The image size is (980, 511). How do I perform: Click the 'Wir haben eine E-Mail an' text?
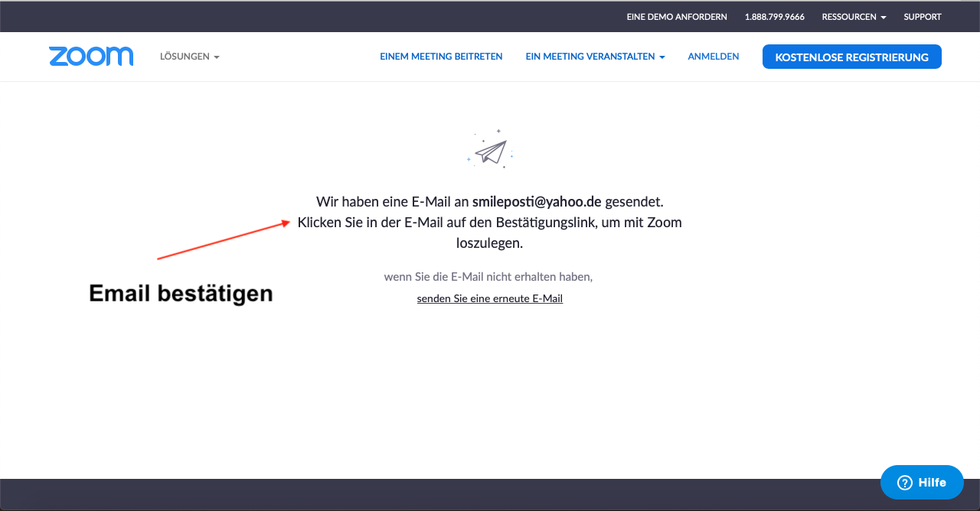(x=392, y=202)
